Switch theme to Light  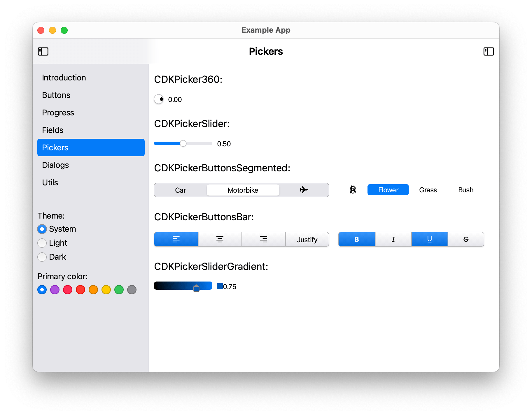pos(42,243)
